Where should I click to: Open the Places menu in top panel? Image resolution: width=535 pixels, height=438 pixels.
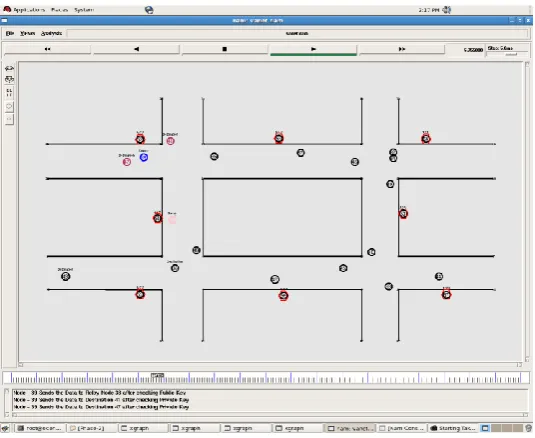pyautogui.click(x=59, y=10)
